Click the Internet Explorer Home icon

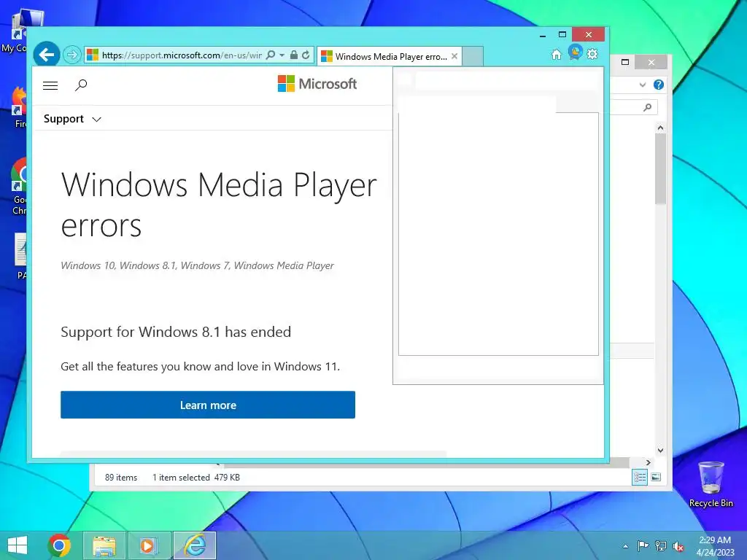(x=557, y=55)
